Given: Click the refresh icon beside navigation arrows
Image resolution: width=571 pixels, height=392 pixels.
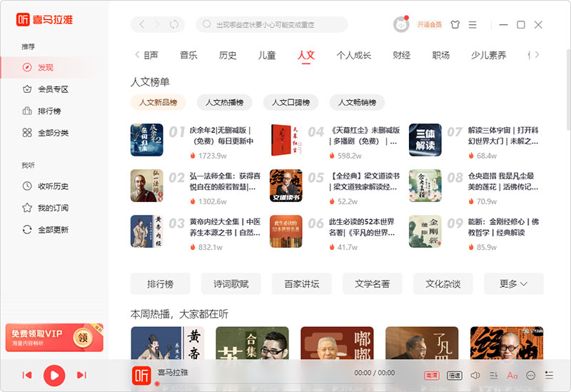Looking at the screenshot, I should 173,25.
